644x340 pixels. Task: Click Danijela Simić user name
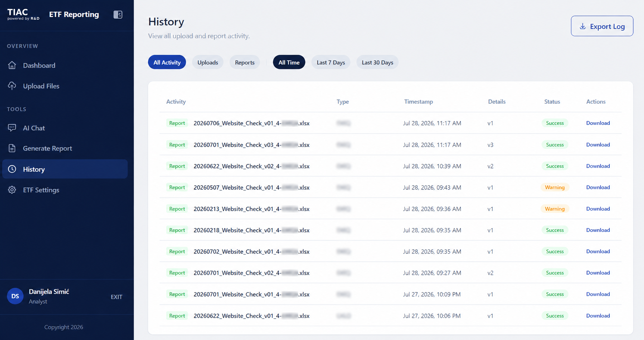coord(49,292)
